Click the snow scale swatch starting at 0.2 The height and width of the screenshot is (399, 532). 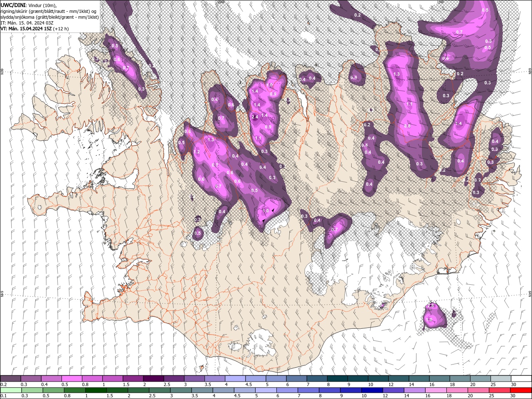(10, 379)
